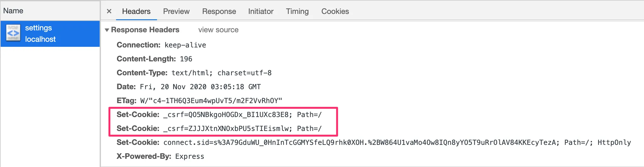The height and width of the screenshot is (167, 644).
Task: Click the first _csrf Set-Cookie header
Action: click(219, 114)
